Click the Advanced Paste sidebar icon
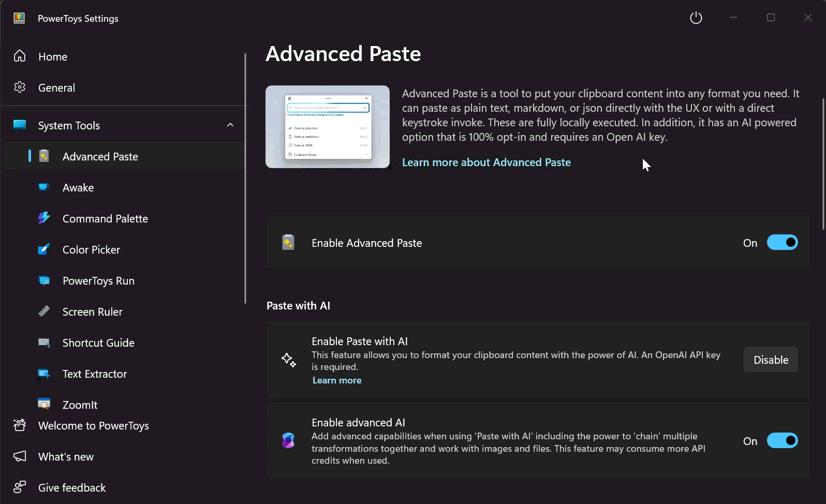Screen dimensions: 826x504 [x=44, y=156]
